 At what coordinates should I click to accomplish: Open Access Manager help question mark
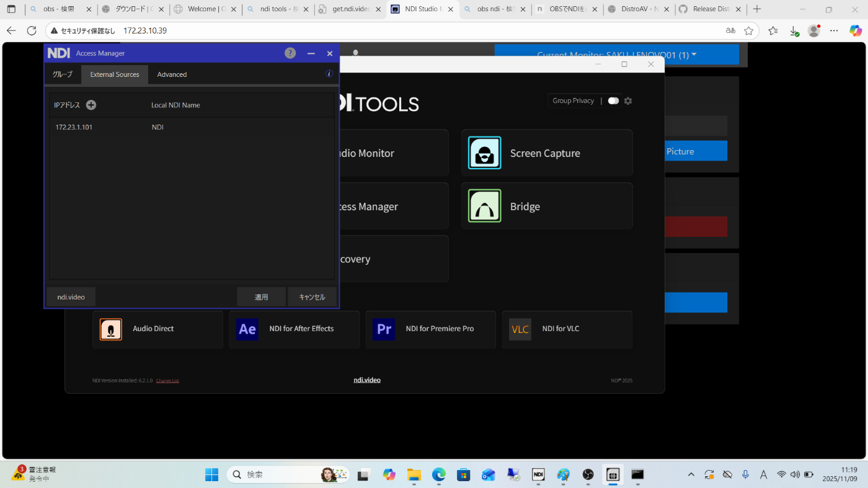[290, 53]
